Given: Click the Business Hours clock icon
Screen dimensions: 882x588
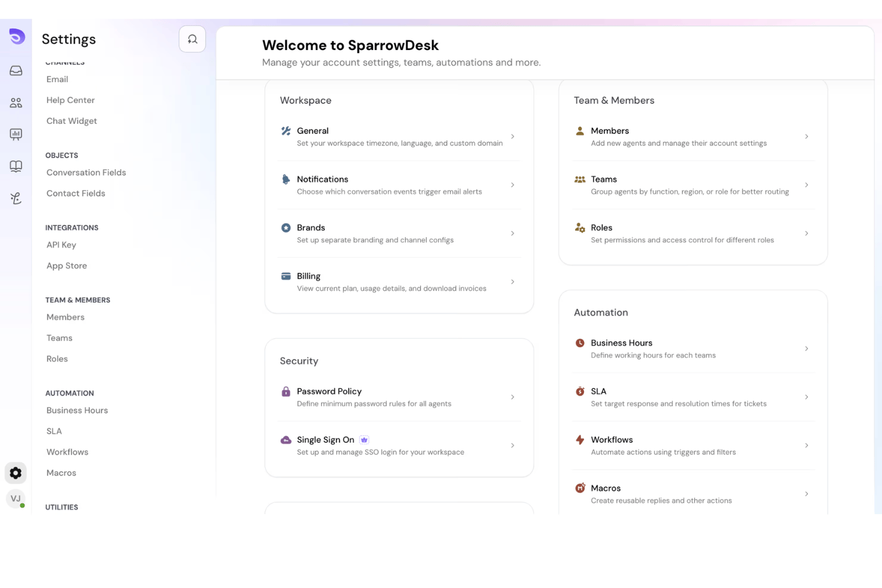Looking at the screenshot, I should [x=580, y=343].
